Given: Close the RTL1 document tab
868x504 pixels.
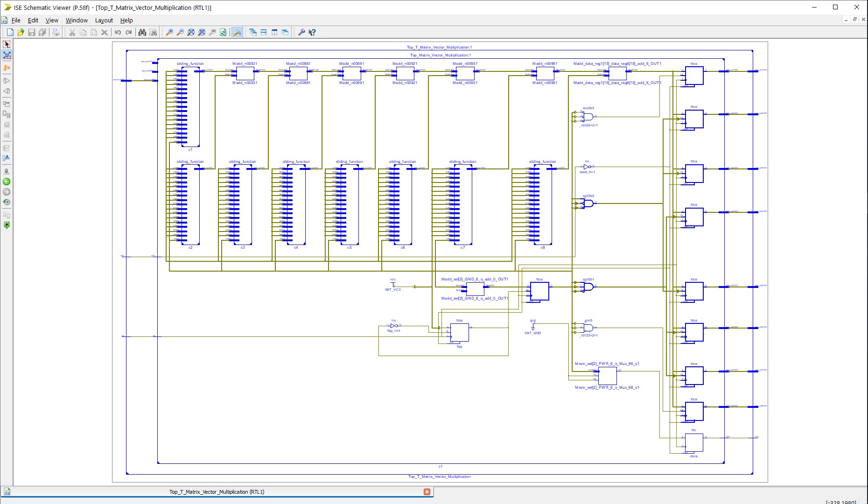Looking at the screenshot, I should (x=427, y=492).
